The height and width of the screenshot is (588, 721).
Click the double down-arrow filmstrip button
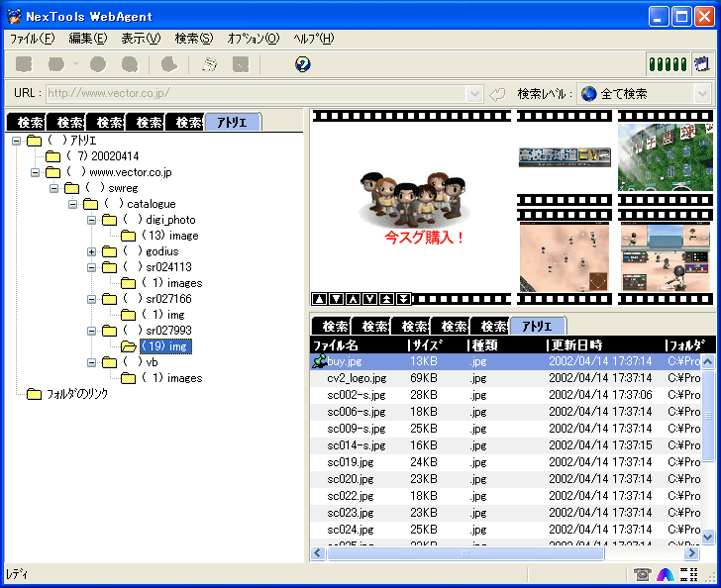(403, 299)
